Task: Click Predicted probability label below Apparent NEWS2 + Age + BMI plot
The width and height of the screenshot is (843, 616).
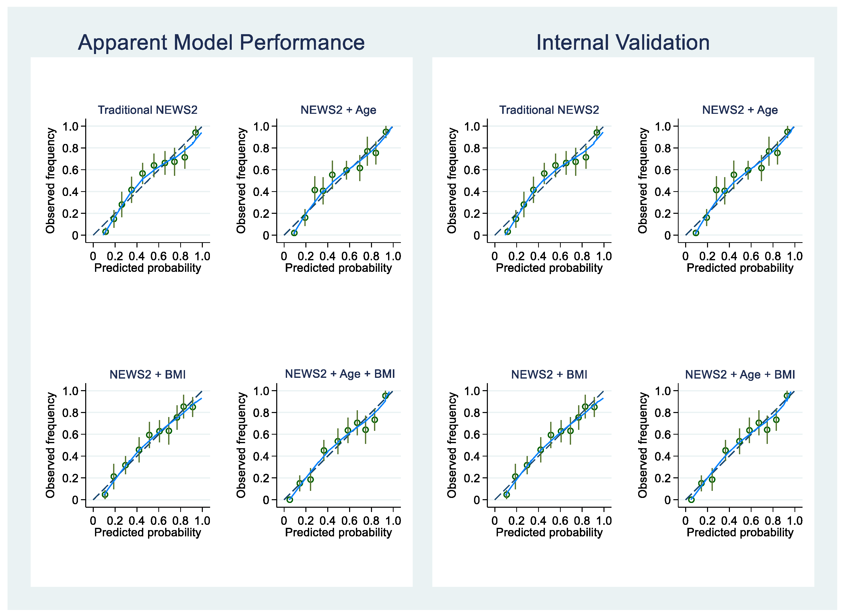Action: pyautogui.click(x=338, y=532)
